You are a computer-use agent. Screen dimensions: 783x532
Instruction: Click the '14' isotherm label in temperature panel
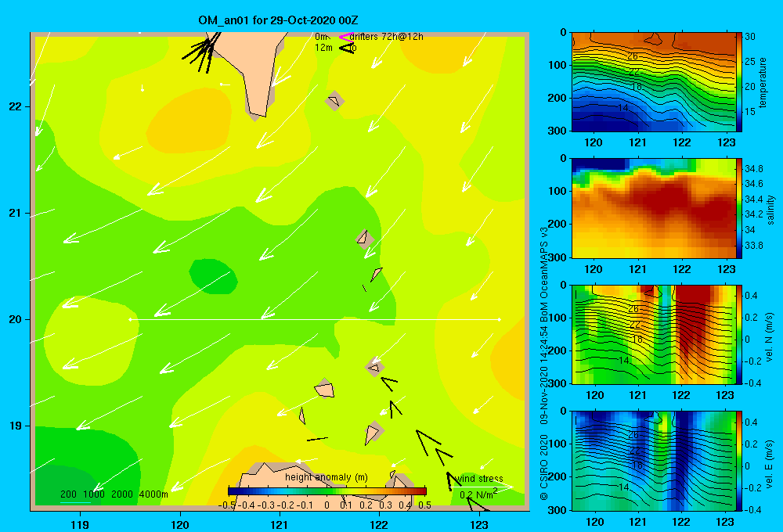622,107
